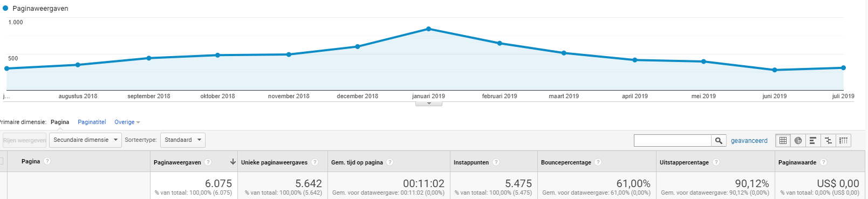868x199 pixels.
Task: Open help tooltip for Pagina column
Action: [x=47, y=161]
